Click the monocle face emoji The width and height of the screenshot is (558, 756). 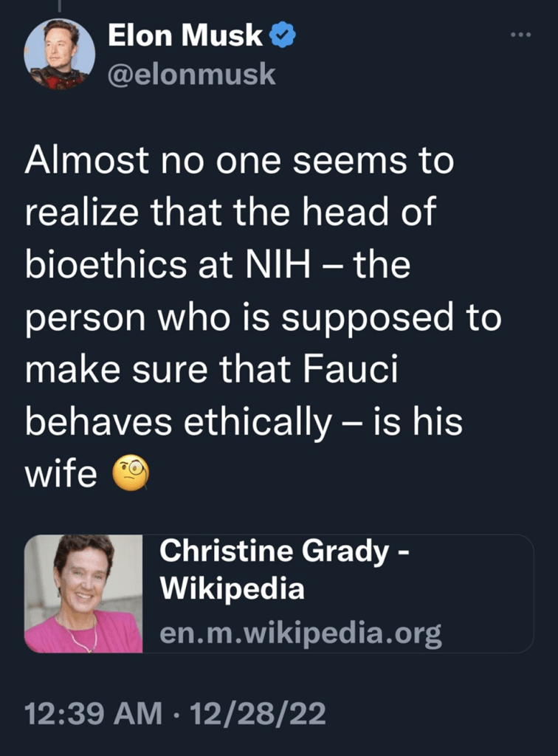[x=130, y=472]
